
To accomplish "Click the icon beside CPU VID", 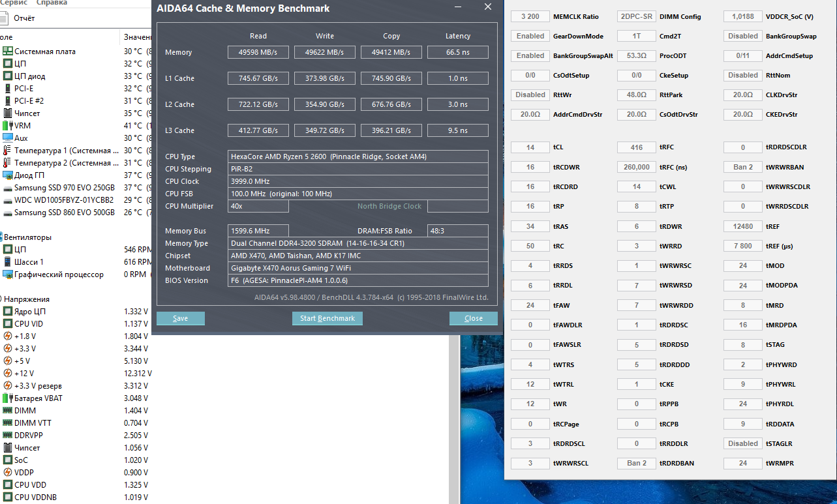I will [x=8, y=324].
